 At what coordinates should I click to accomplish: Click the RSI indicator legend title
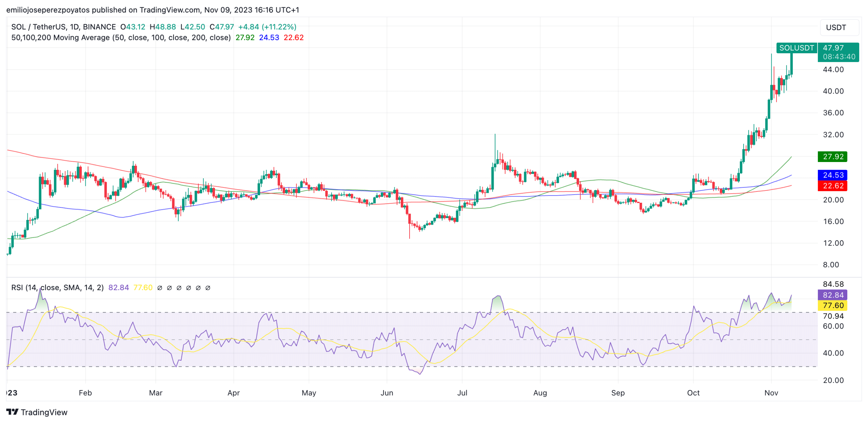tap(57, 288)
